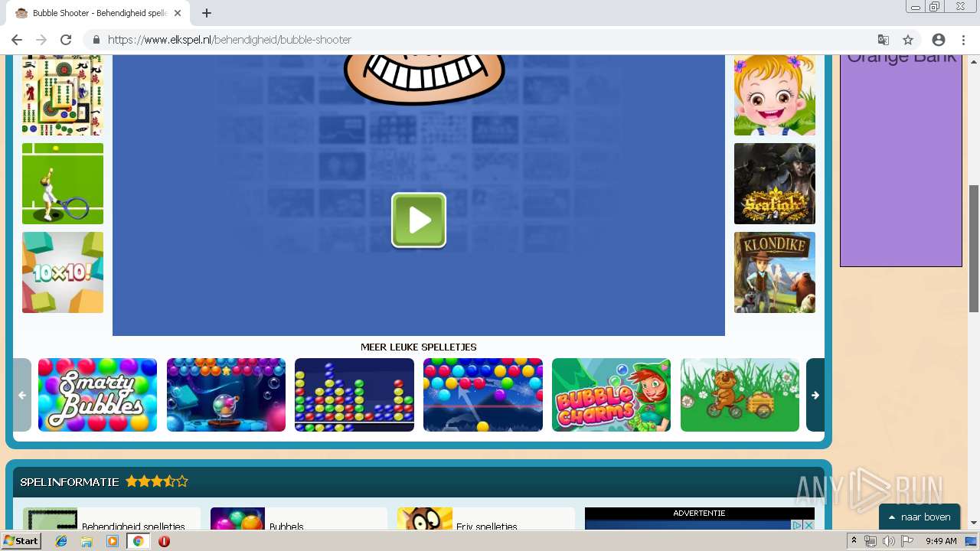Open the Chrome profile menu

tap(939, 40)
